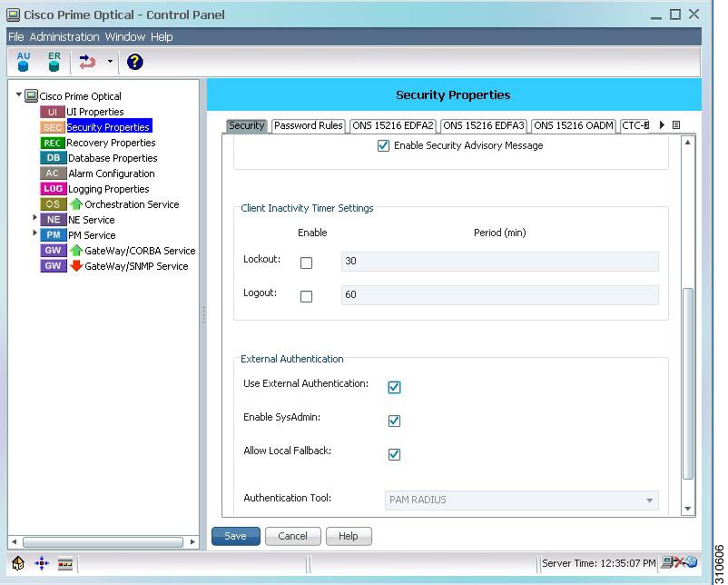
Task: Click the scroll up arrow in Security panel
Action: coord(688,143)
